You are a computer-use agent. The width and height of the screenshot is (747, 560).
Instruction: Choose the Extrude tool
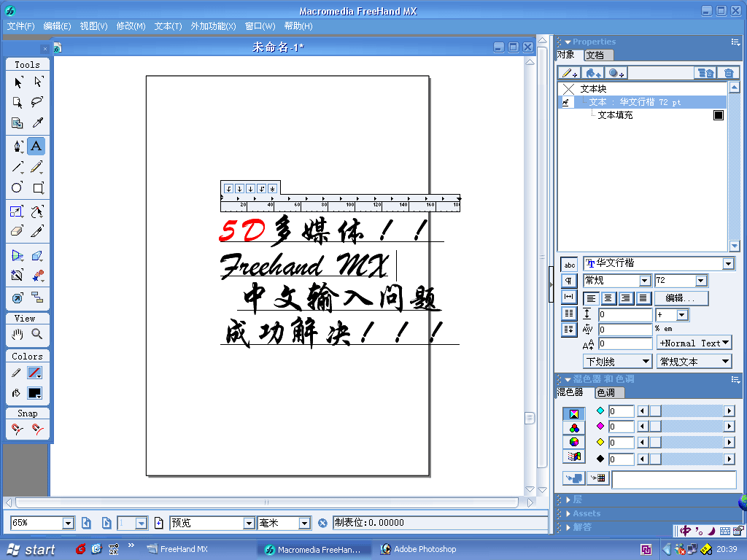point(37,255)
